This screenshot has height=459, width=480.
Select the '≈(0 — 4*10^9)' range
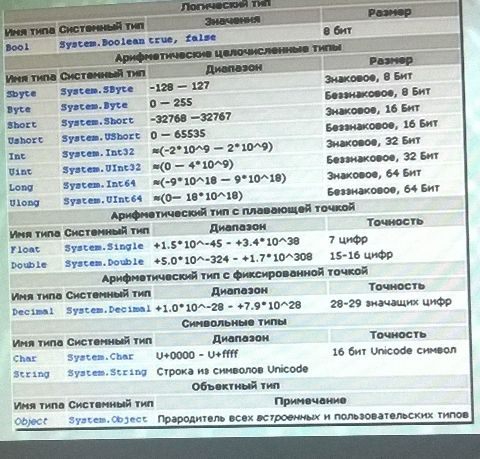(x=193, y=165)
